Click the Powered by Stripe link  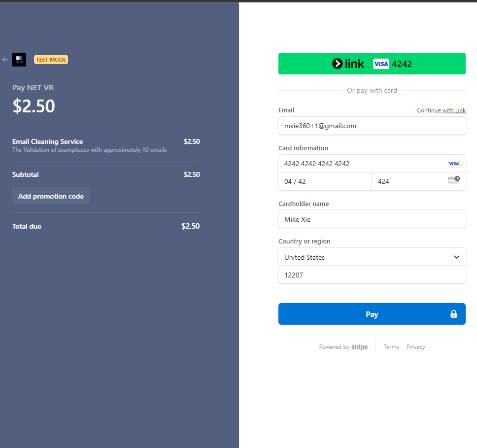pyautogui.click(x=343, y=347)
